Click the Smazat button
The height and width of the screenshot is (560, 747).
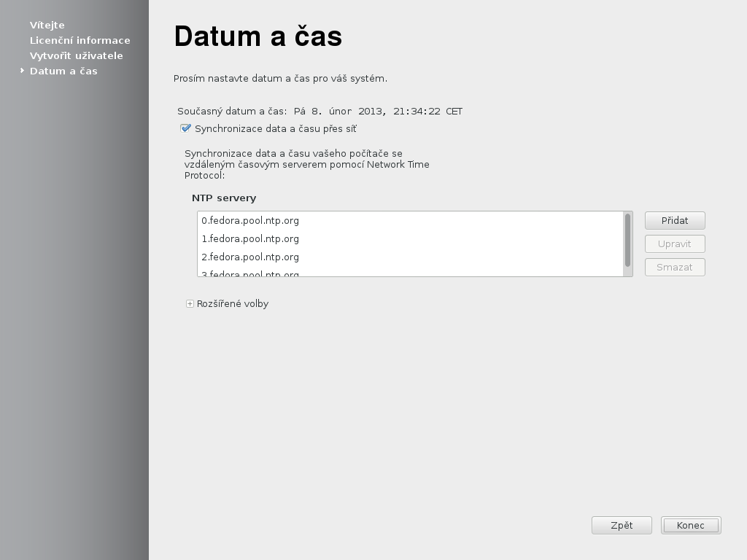(x=675, y=267)
